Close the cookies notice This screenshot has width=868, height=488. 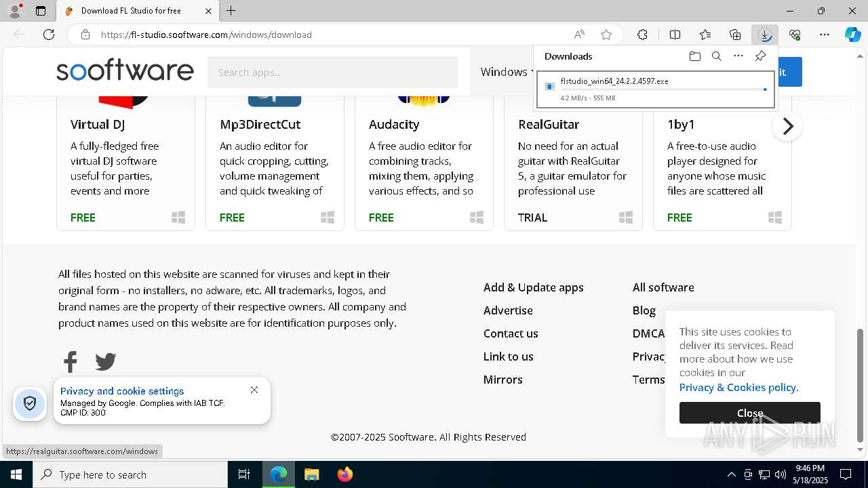(x=750, y=413)
